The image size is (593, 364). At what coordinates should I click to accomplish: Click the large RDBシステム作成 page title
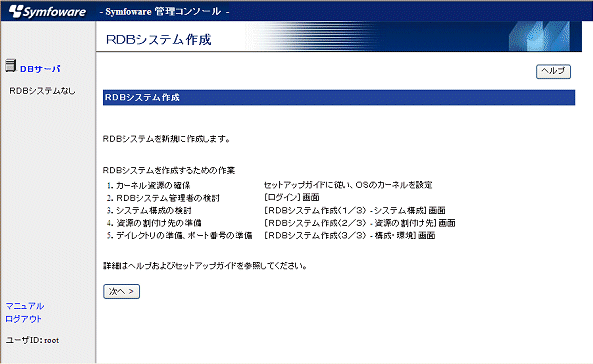[x=158, y=39]
